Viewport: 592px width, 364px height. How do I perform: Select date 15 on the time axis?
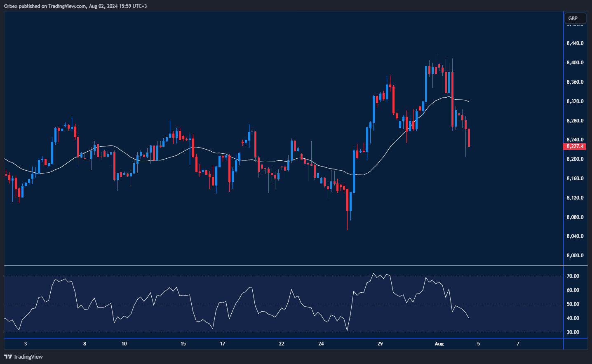183,344
